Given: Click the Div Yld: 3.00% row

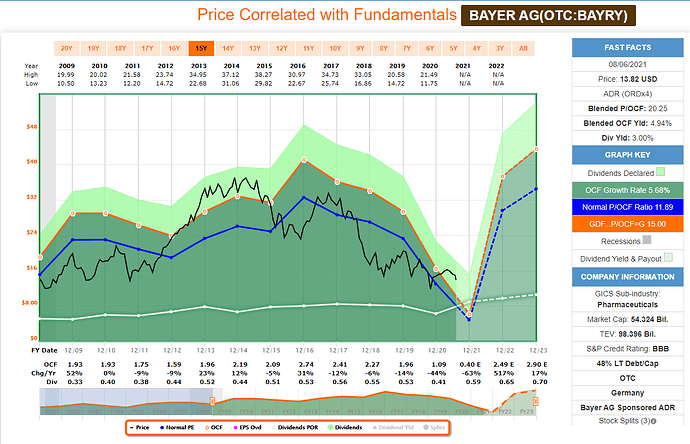Looking at the screenshot, I should pos(628,138).
